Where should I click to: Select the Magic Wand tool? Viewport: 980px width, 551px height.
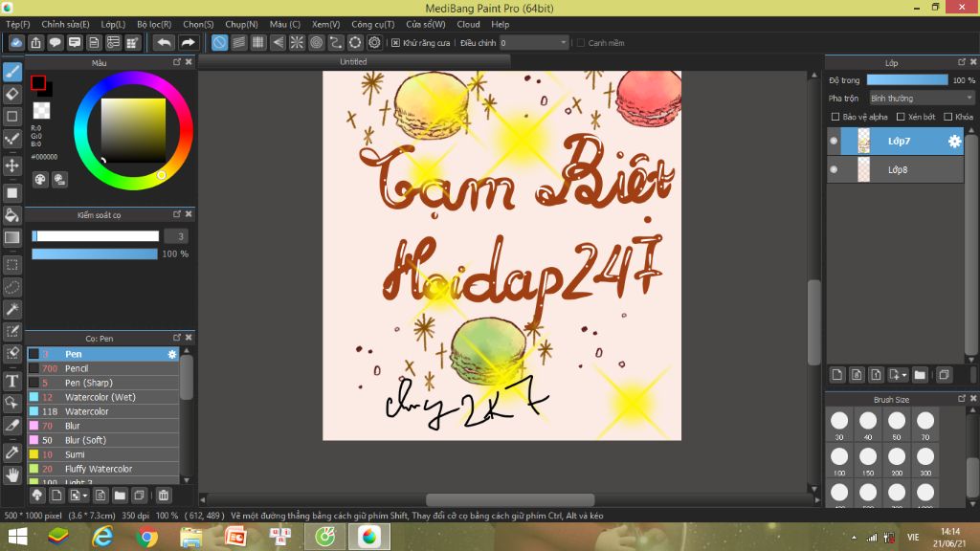(11, 309)
